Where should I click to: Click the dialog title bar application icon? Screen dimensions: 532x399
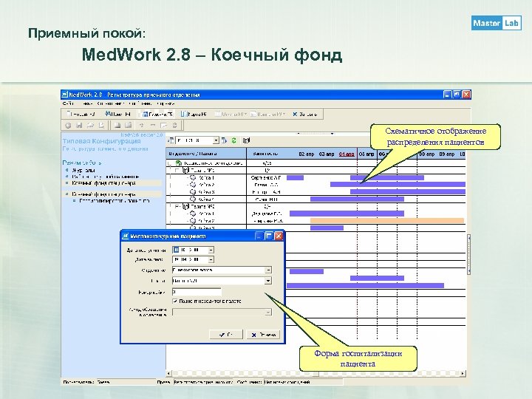click(x=126, y=236)
